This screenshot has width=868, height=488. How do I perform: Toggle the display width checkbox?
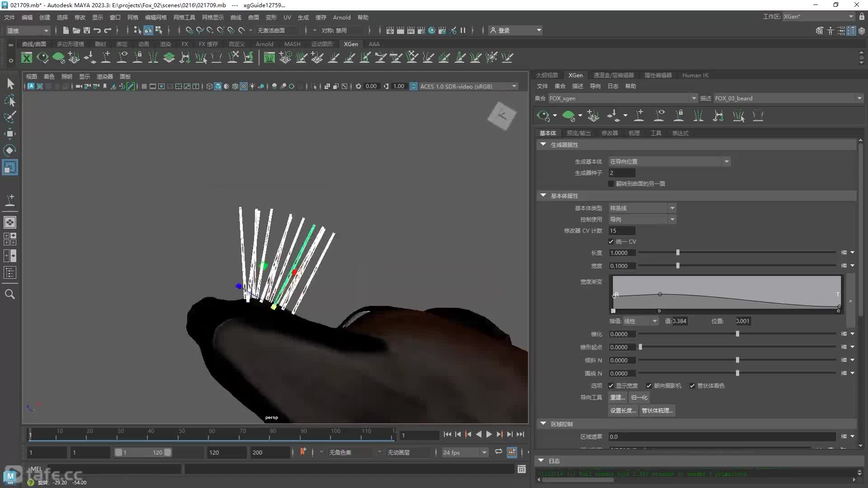tap(611, 386)
